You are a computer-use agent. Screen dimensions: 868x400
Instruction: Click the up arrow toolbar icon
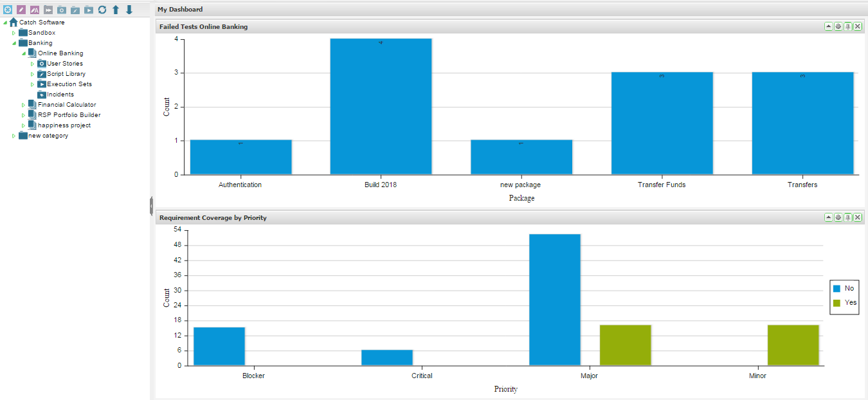coord(116,10)
